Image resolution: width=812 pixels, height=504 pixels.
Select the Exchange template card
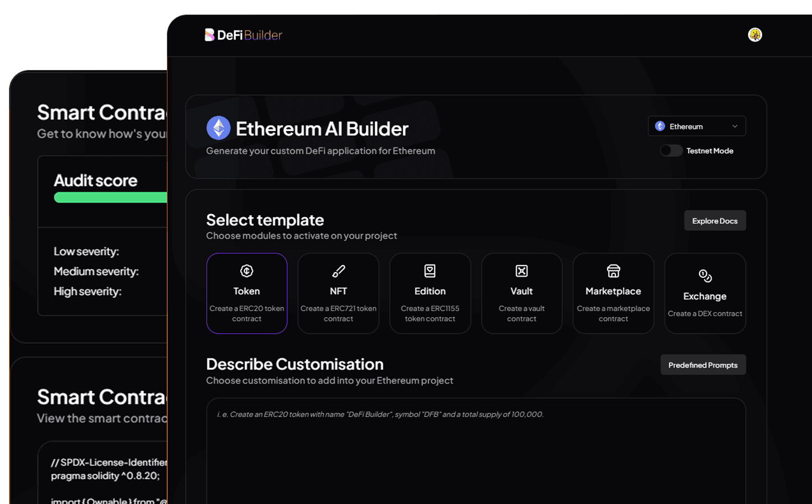(705, 293)
